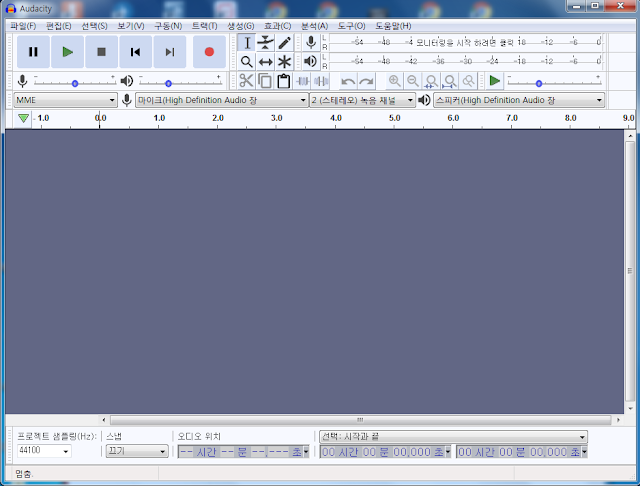Stop playback with the Stop button
640x486 pixels.
click(x=101, y=52)
